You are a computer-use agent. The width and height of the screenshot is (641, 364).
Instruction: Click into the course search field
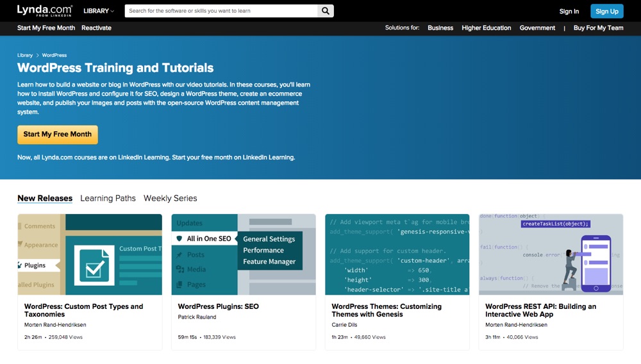point(221,11)
